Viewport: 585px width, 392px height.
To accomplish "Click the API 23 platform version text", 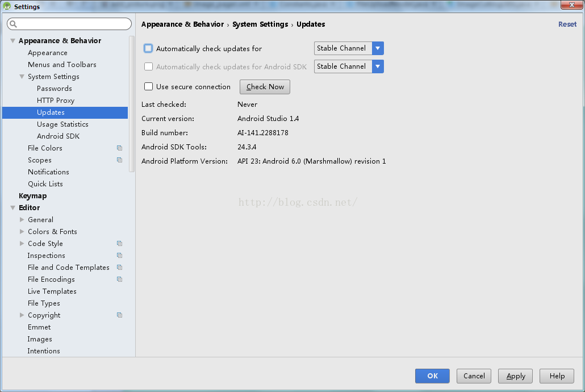I will click(x=312, y=161).
